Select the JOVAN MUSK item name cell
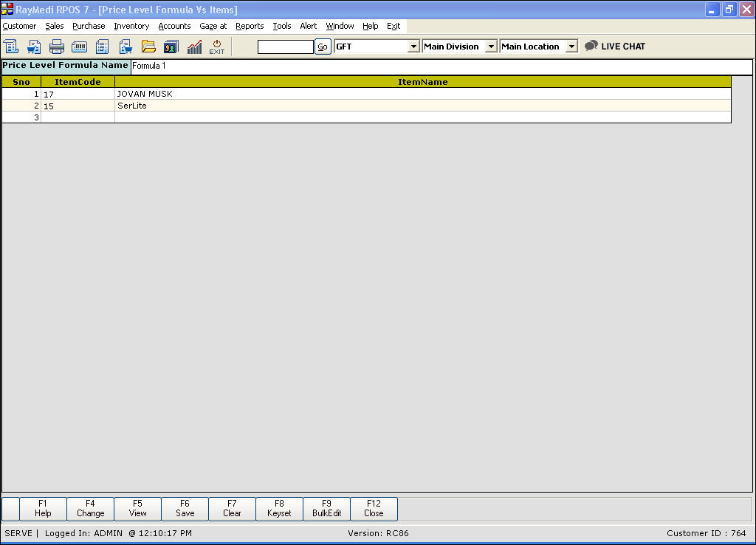 (423, 94)
